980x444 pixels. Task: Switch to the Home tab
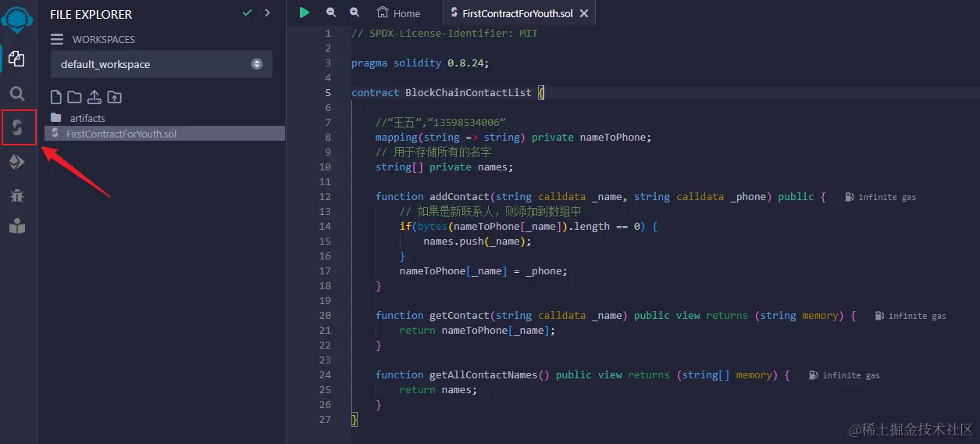[x=398, y=13]
